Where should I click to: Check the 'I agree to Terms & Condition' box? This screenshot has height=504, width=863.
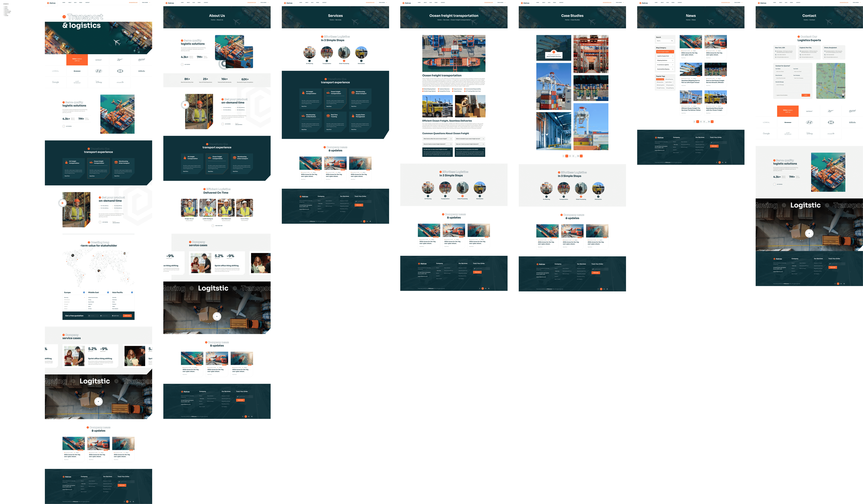pyautogui.click(x=776, y=95)
